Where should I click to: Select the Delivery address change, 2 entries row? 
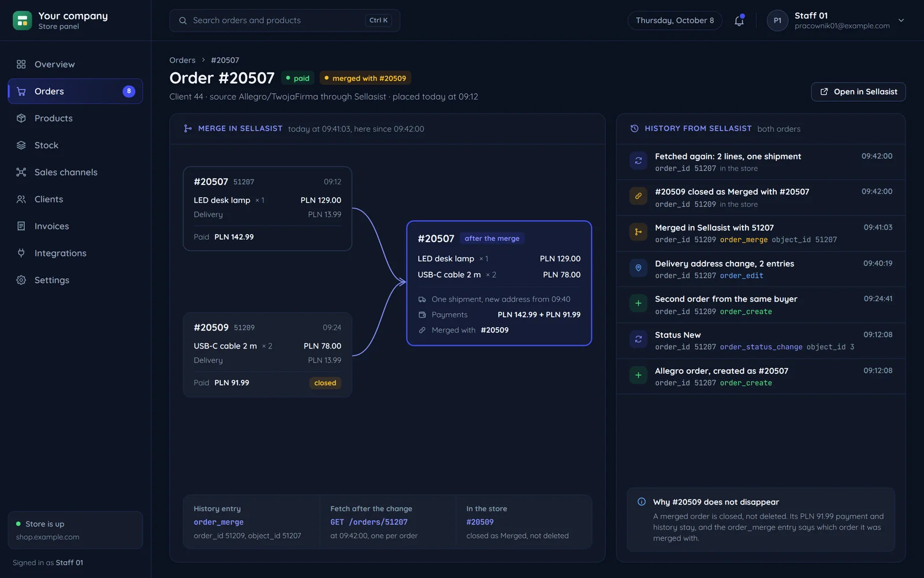[761, 269]
